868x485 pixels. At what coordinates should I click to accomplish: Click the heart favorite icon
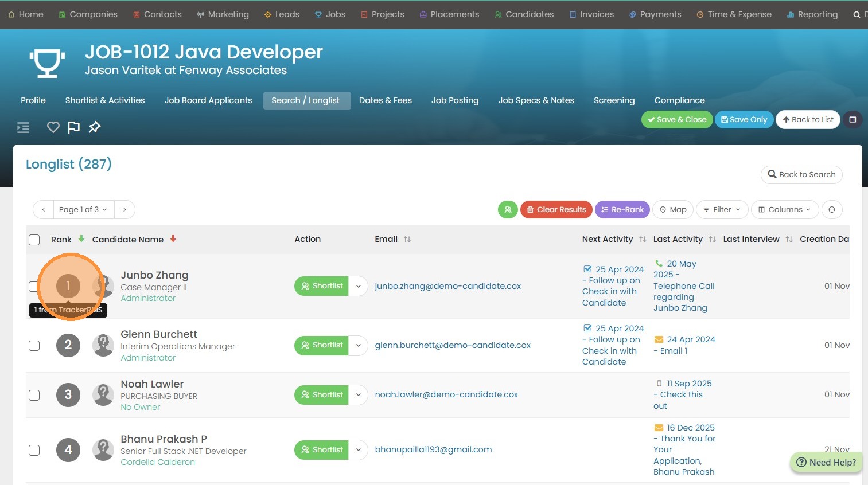point(53,127)
